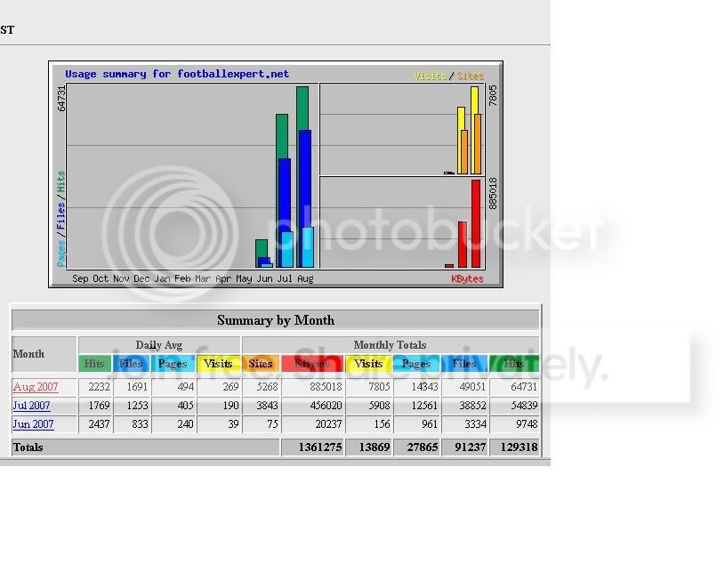The width and height of the screenshot is (725, 588).
Task: Click the tall green Aug hits bar
Action: click(x=302, y=109)
